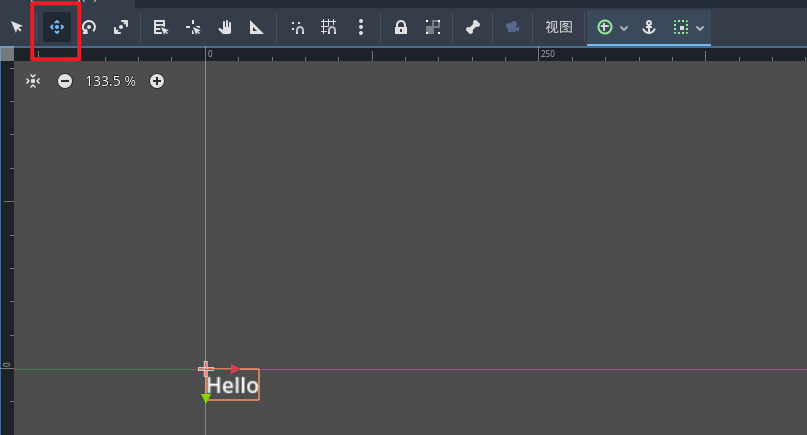Select the Ruler measuring tool
This screenshot has width=807, height=435.
(256, 27)
